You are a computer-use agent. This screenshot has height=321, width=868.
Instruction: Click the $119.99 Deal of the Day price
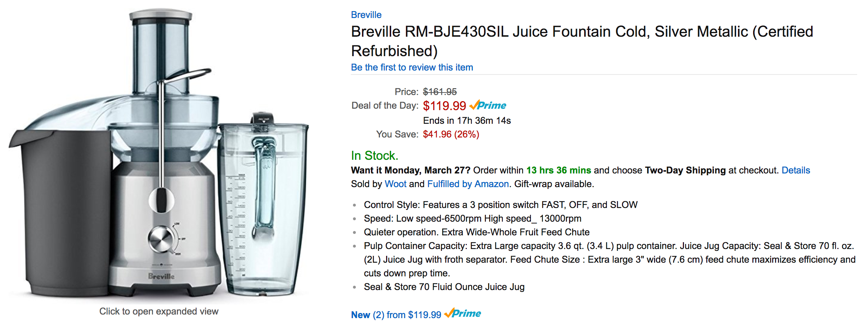pyautogui.click(x=444, y=106)
